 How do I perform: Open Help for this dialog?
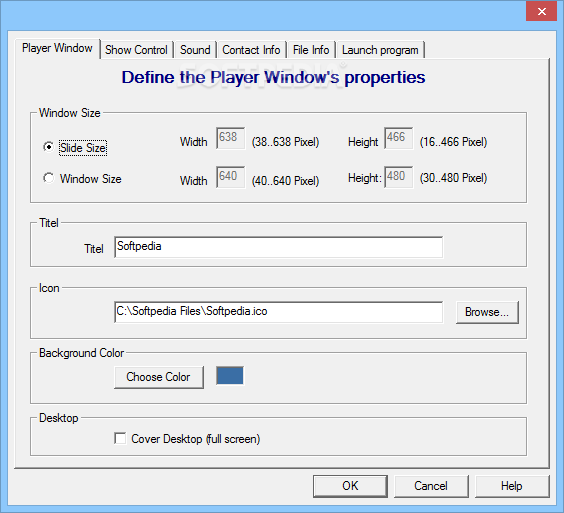pos(512,486)
